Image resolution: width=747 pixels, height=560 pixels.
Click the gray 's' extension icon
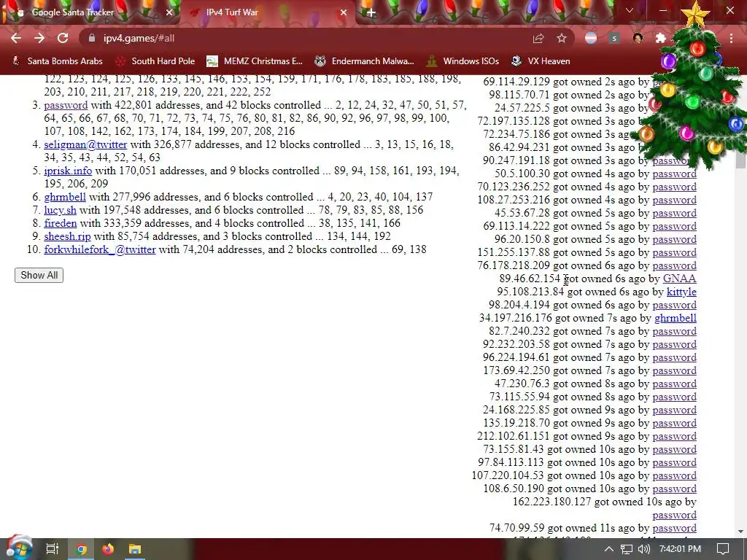[614, 38]
